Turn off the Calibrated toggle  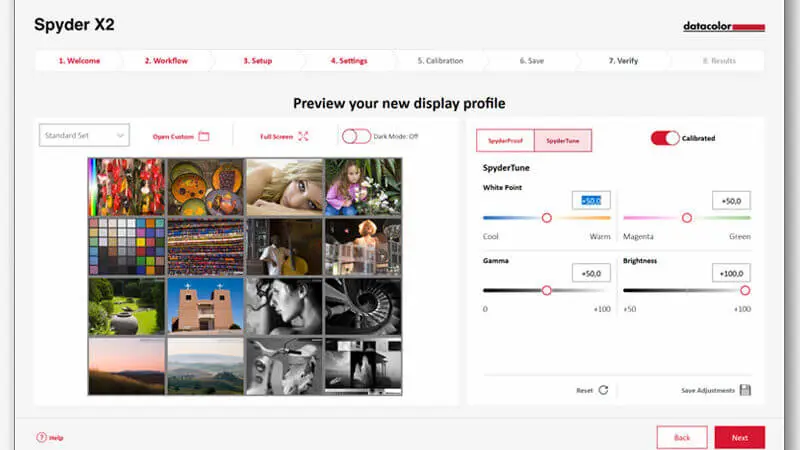(x=665, y=138)
